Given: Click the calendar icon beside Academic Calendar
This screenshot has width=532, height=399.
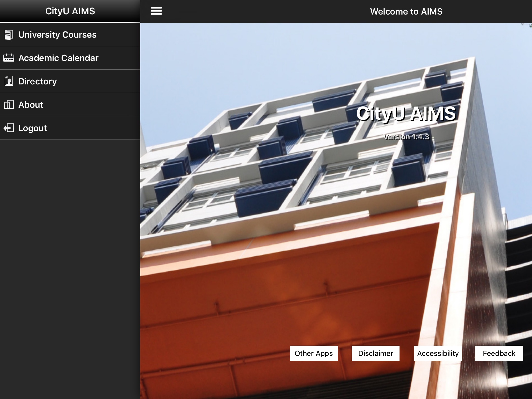Looking at the screenshot, I should tap(9, 58).
